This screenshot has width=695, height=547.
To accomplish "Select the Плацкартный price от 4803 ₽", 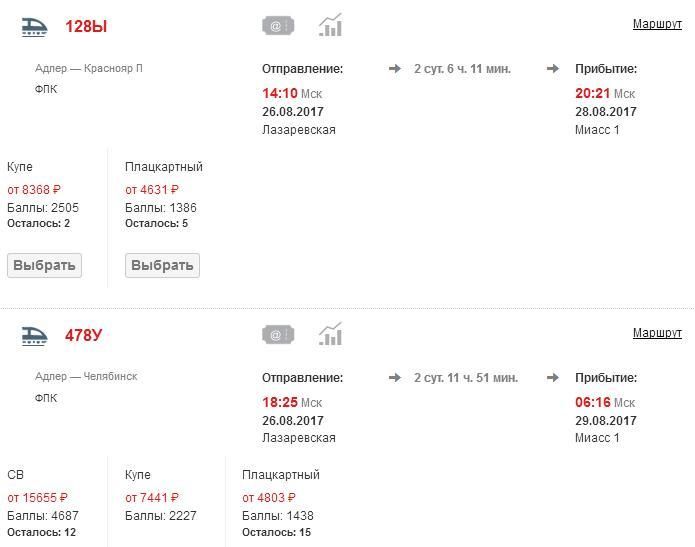I will pos(269,498).
